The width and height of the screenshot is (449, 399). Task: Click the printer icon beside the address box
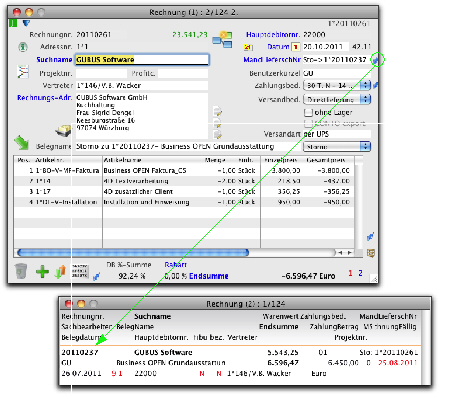(63, 130)
